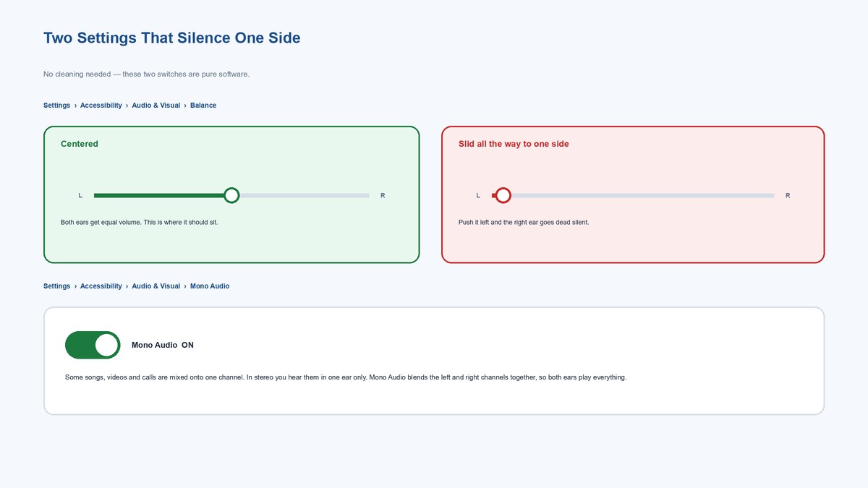Click Accessibility in the Mono Audio breadcrumb
The width and height of the screenshot is (868, 488).
pos(101,286)
